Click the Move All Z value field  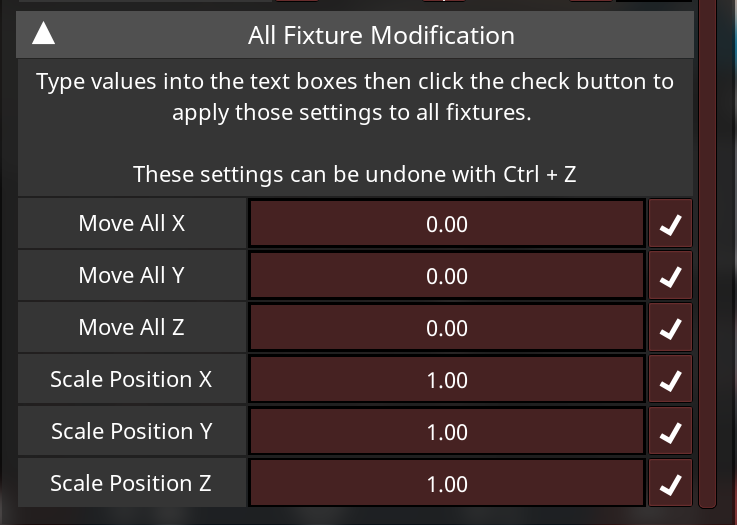[x=446, y=328]
